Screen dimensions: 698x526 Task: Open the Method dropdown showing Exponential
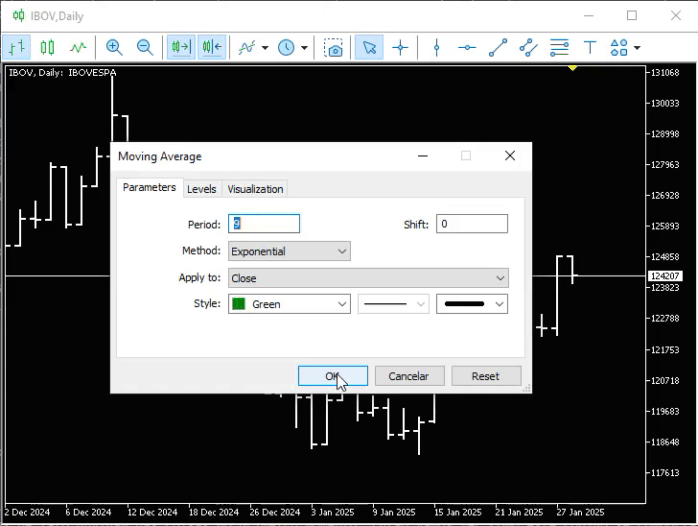[289, 251]
